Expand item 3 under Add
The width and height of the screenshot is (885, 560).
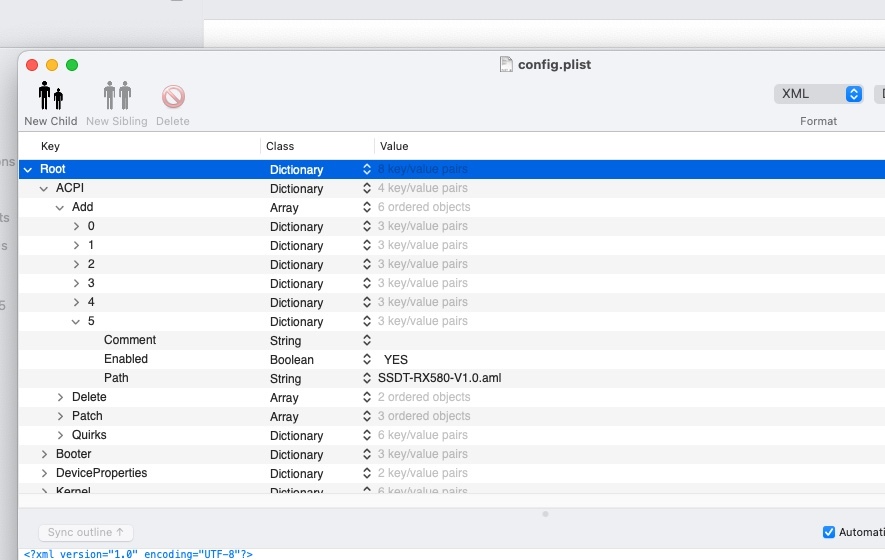point(76,283)
